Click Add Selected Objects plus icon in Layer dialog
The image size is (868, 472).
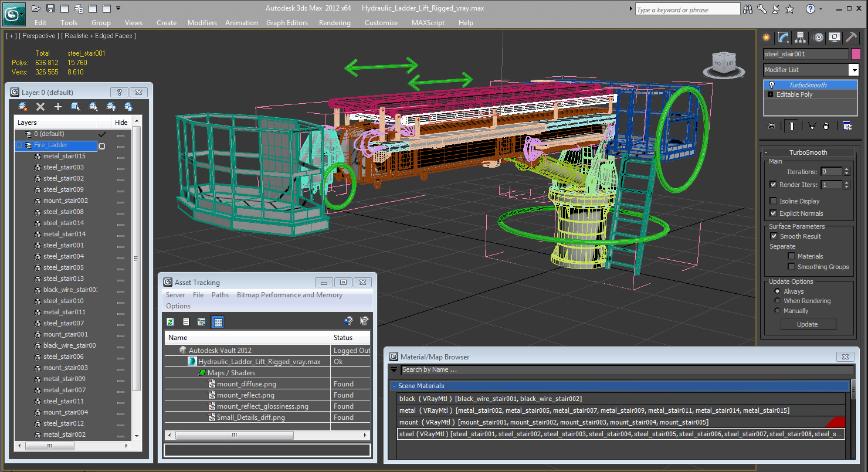click(x=58, y=107)
